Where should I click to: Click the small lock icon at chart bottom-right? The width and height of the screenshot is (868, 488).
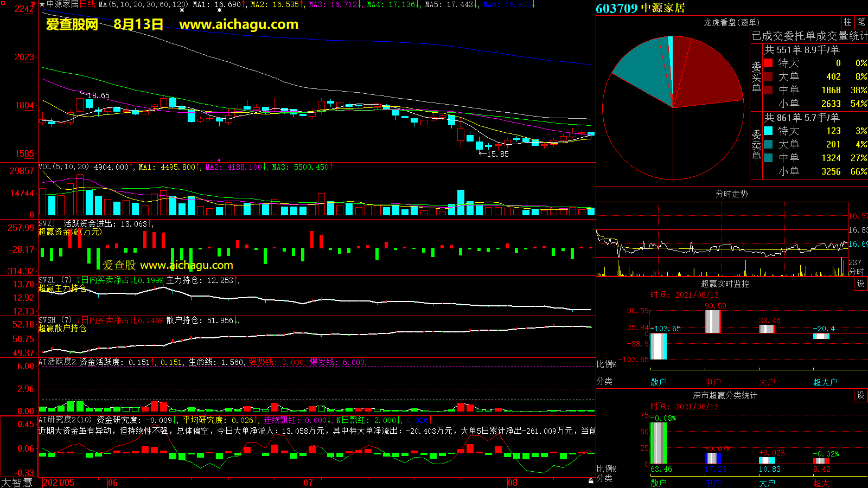point(591,481)
